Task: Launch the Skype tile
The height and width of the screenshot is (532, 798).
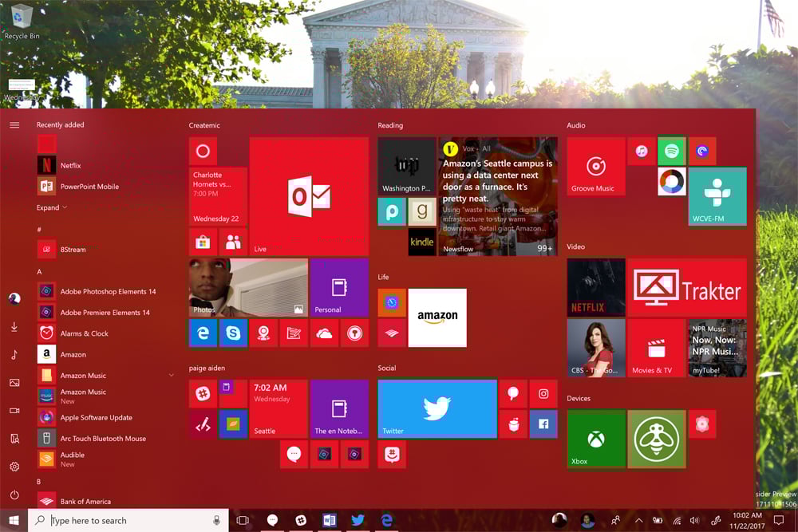Action: (232, 333)
